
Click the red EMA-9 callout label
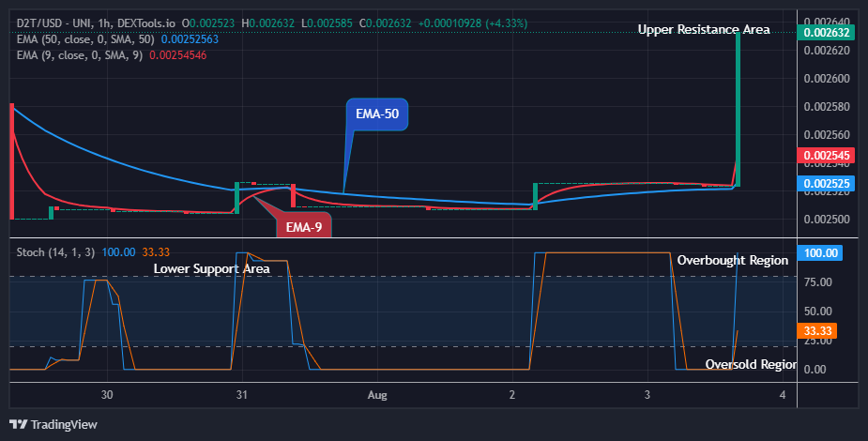(304, 227)
